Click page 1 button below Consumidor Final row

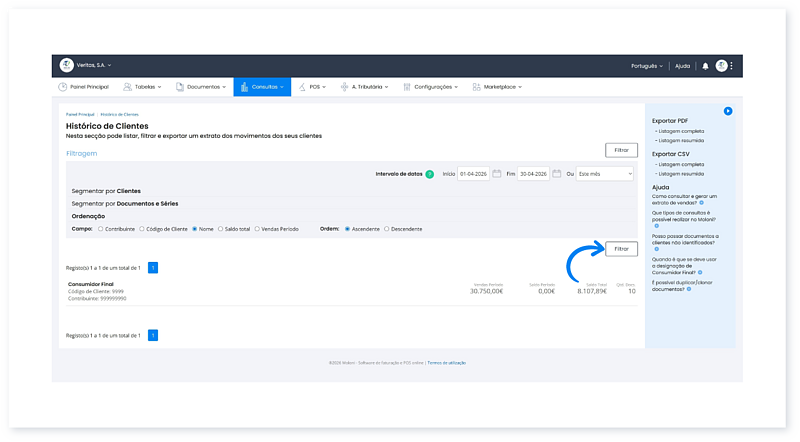coord(153,335)
